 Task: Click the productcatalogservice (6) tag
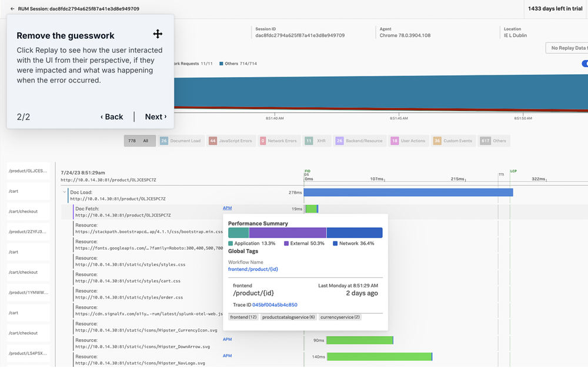[x=288, y=317]
